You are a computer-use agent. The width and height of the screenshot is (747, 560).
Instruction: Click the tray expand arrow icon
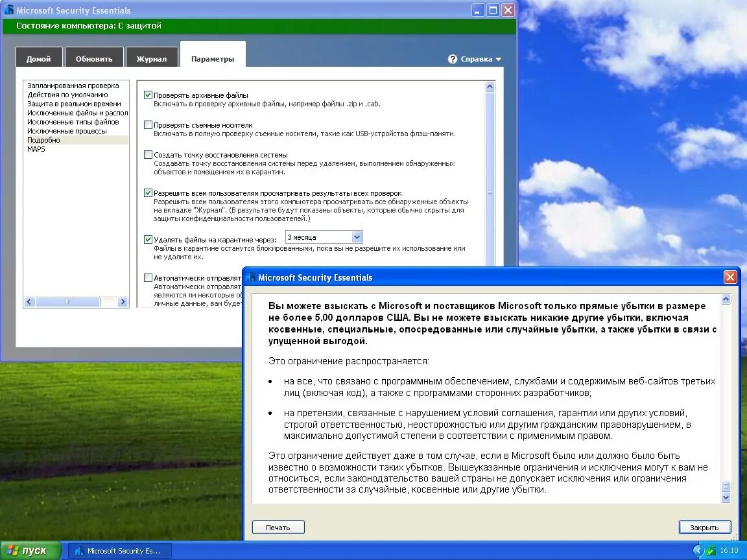pyautogui.click(x=698, y=551)
